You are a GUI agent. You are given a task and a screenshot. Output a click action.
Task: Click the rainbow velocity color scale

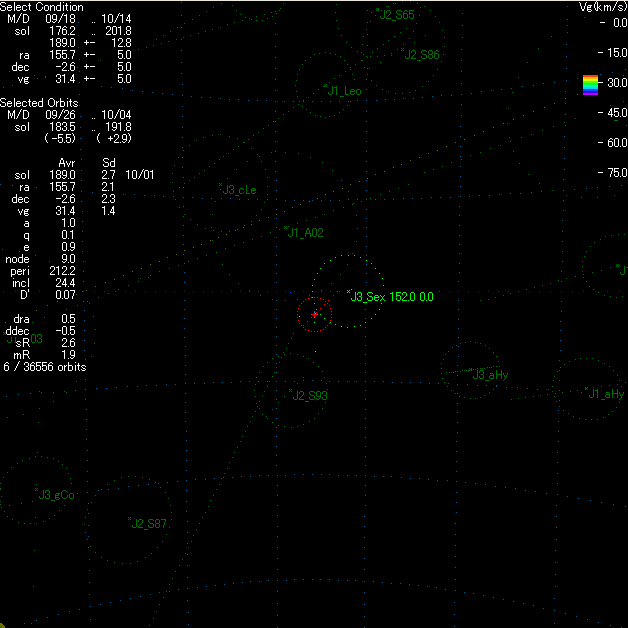click(x=590, y=85)
